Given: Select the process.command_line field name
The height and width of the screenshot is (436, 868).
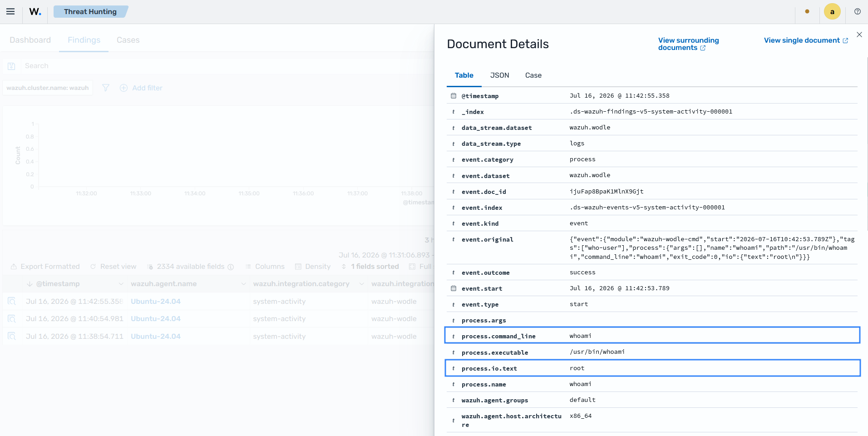Looking at the screenshot, I should pyautogui.click(x=498, y=337).
